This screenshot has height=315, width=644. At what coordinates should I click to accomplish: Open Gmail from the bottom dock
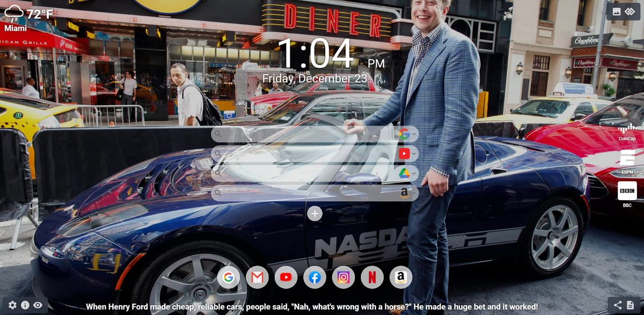click(x=257, y=277)
